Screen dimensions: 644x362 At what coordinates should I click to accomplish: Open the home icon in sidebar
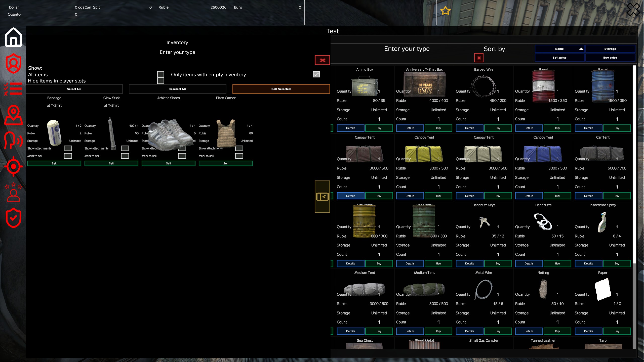pos(14,37)
